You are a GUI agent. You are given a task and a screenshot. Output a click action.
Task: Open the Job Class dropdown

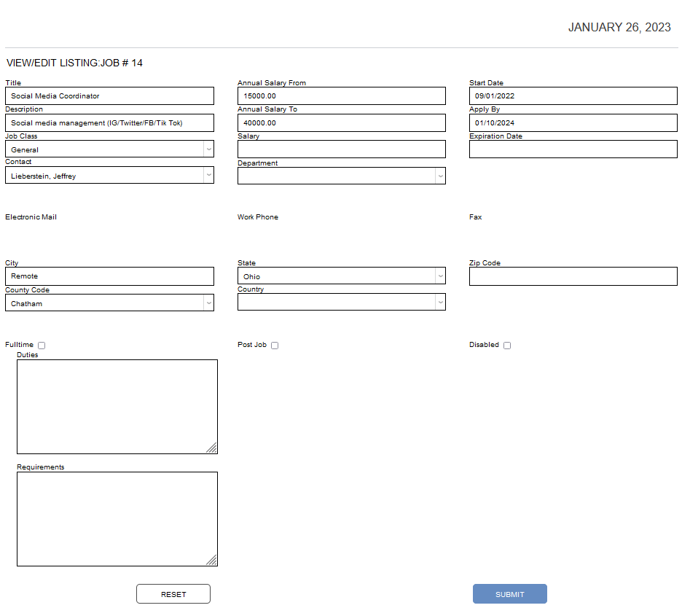(109, 149)
